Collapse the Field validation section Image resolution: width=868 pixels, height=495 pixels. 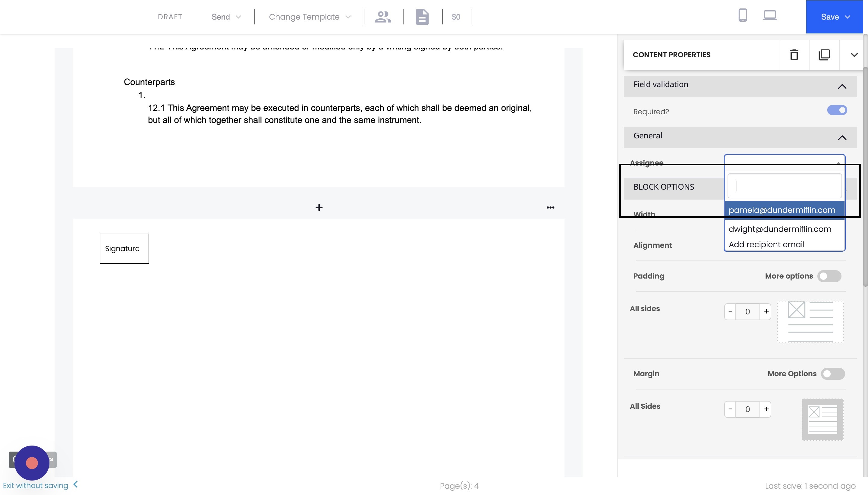click(842, 86)
